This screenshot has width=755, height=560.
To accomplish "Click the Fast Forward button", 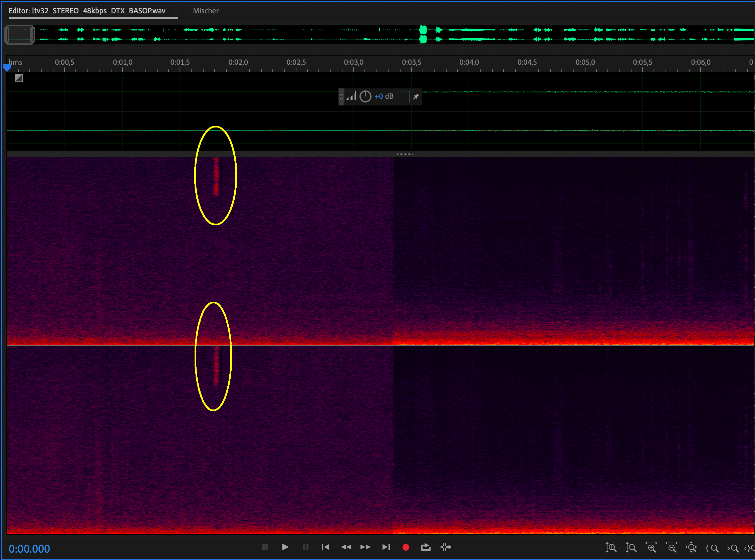I will (x=365, y=547).
